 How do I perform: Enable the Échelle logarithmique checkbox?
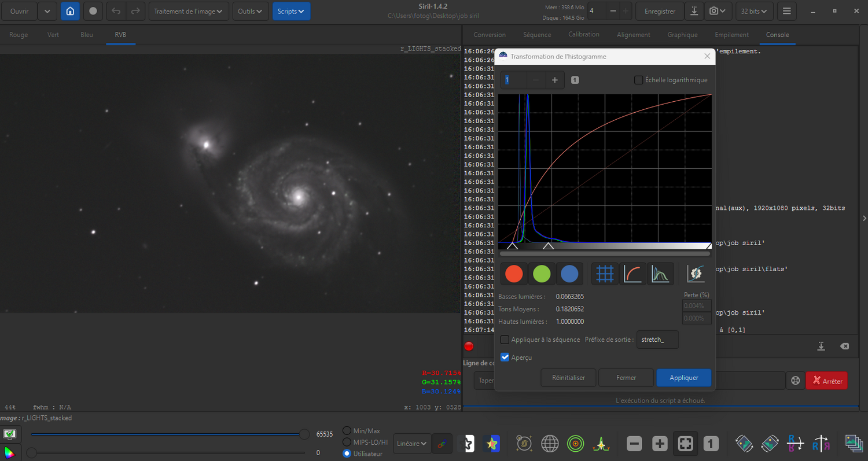pyautogui.click(x=639, y=80)
